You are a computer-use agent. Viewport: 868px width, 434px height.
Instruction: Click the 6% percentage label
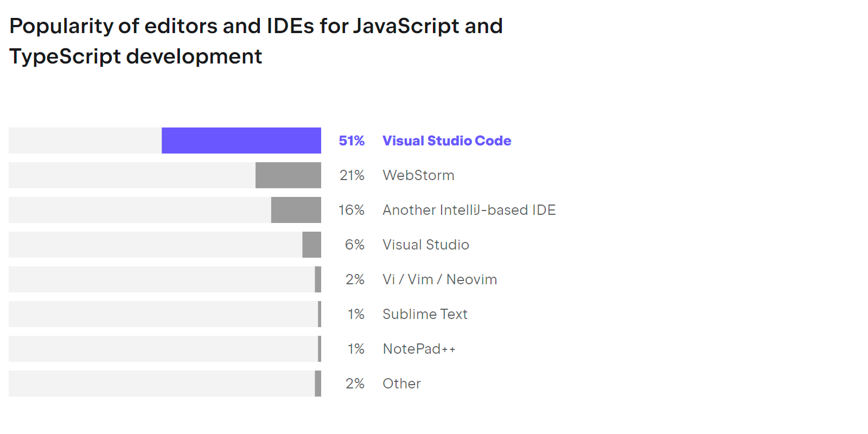tap(355, 245)
